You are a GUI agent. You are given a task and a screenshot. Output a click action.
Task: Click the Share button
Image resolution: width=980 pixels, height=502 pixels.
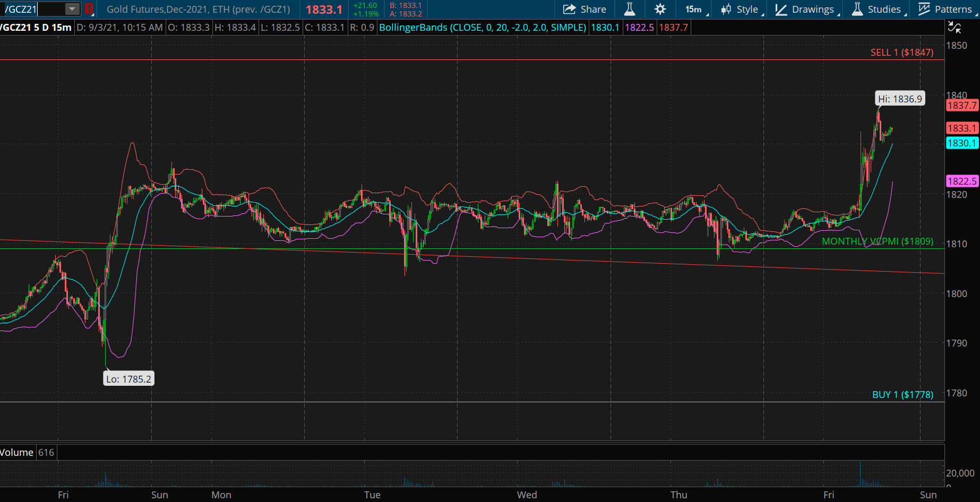click(x=584, y=9)
